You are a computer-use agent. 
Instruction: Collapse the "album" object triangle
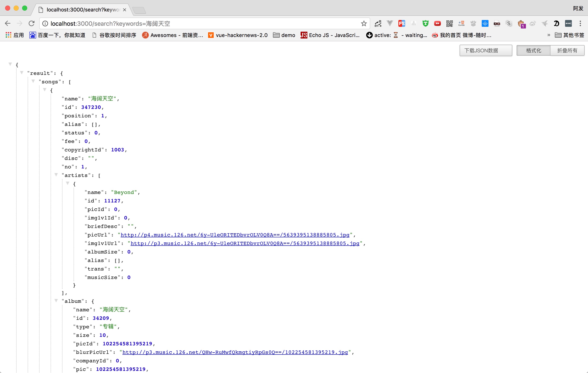56,300
